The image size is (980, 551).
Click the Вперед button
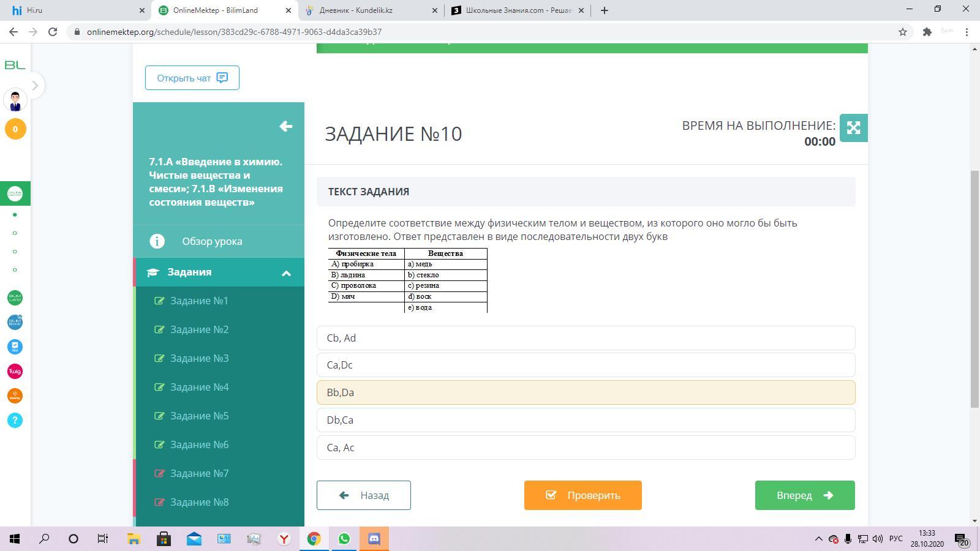coord(805,495)
